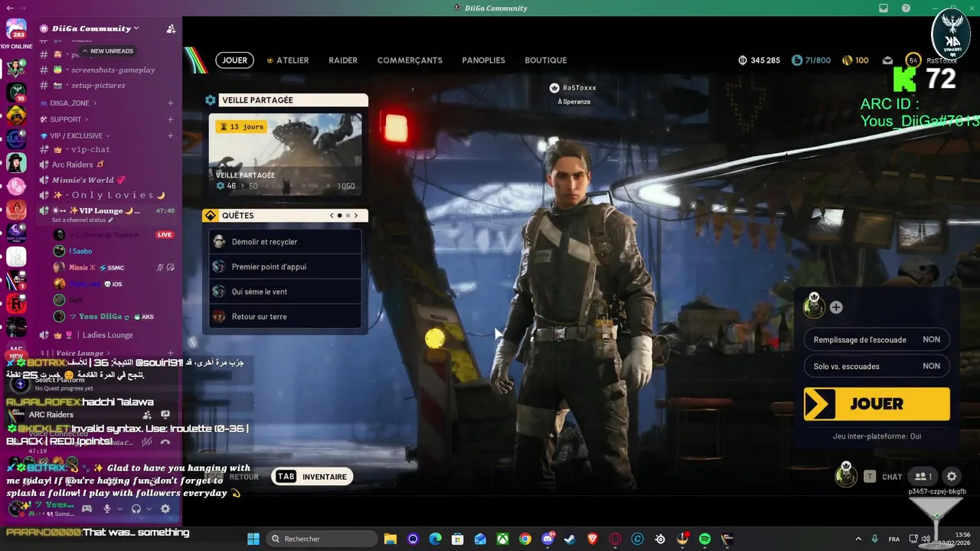The width and height of the screenshot is (980, 551).
Task: Click yellow JOUER play button
Action: (877, 404)
